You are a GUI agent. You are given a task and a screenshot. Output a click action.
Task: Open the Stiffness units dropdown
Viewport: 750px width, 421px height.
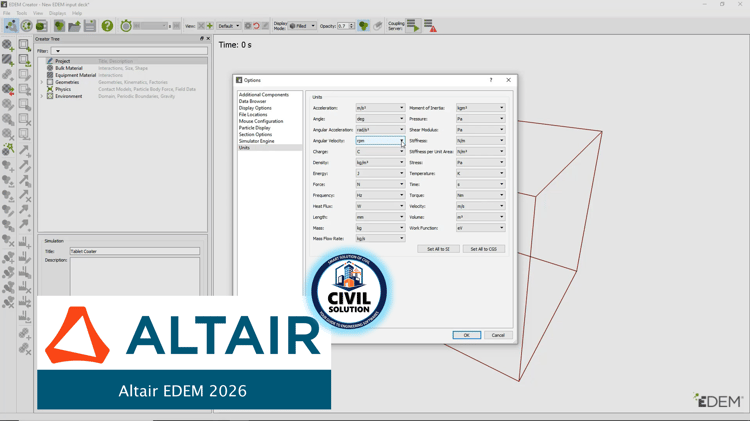pos(480,141)
